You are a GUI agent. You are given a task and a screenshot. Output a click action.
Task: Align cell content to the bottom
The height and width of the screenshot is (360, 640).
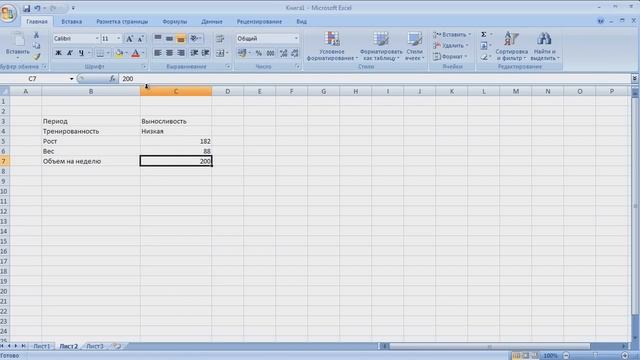[181, 39]
